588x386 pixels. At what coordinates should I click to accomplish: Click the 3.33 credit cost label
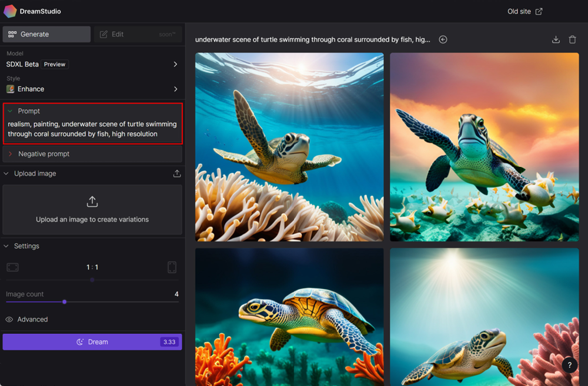pyautogui.click(x=169, y=342)
